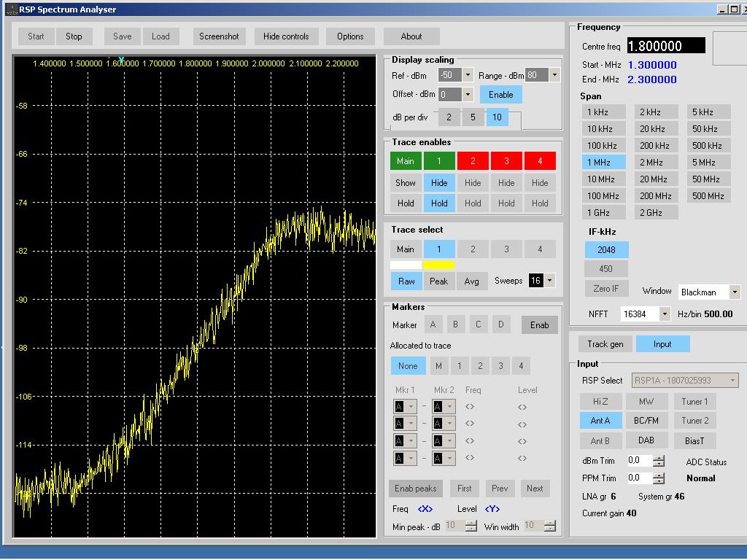The image size is (747, 560).
Task: Click Enab peaks button
Action: [415, 489]
